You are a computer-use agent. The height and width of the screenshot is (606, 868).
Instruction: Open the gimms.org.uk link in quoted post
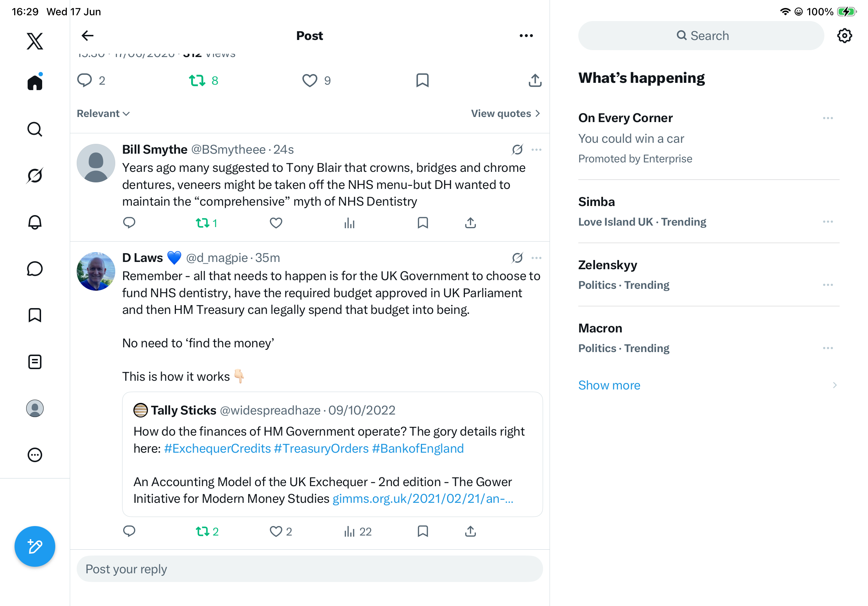click(423, 499)
